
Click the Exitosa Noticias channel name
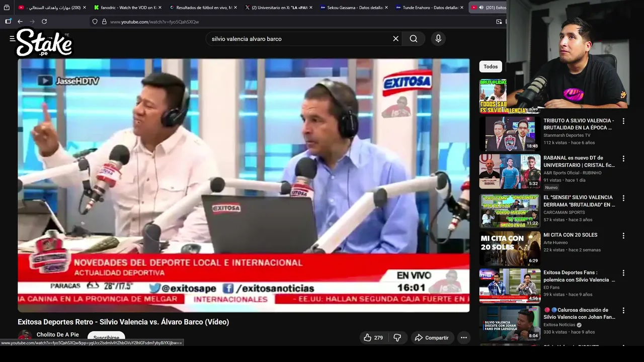tap(559, 325)
